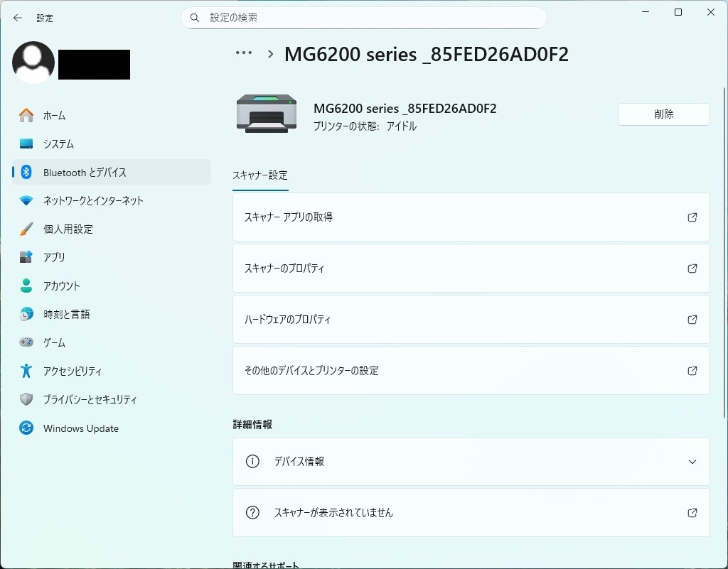Click the breadcrumb chevron arrow
This screenshot has height=569, width=728.
click(x=271, y=54)
